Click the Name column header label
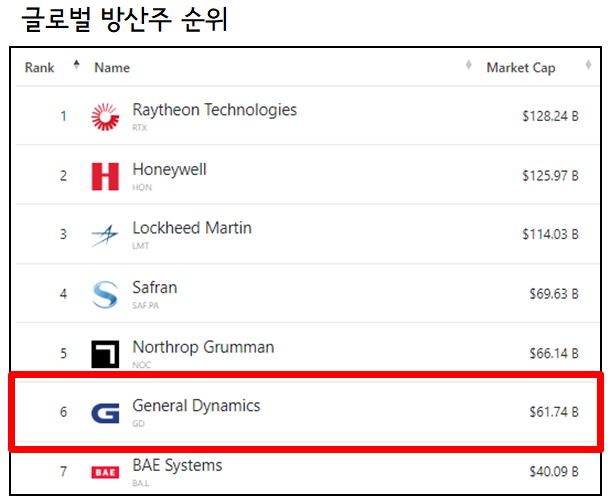Image resolution: width=612 pixels, height=504 pixels. pos(112,68)
